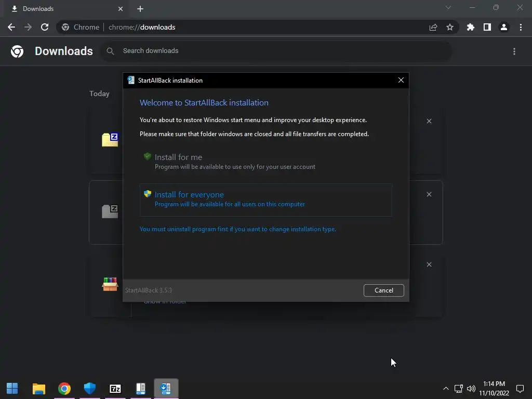532x399 pixels.
Task: Click the WinRAR archive file icon
Action: coord(110,284)
